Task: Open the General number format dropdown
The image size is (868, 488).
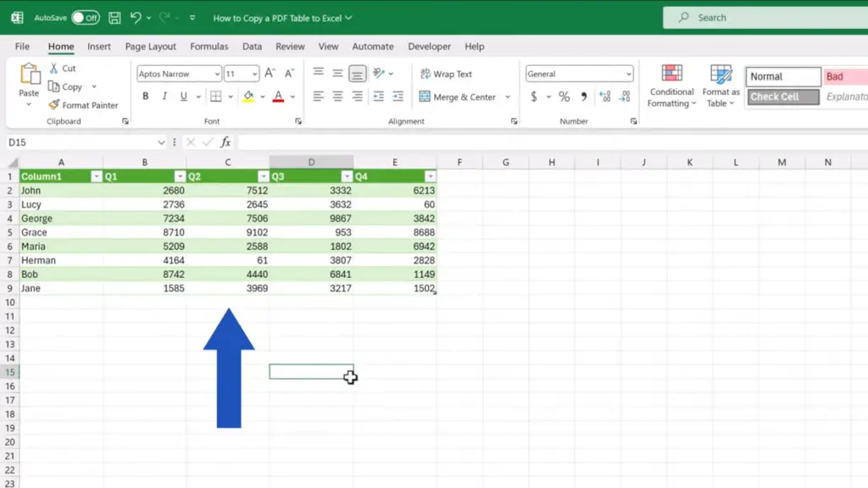Action: 628,74
